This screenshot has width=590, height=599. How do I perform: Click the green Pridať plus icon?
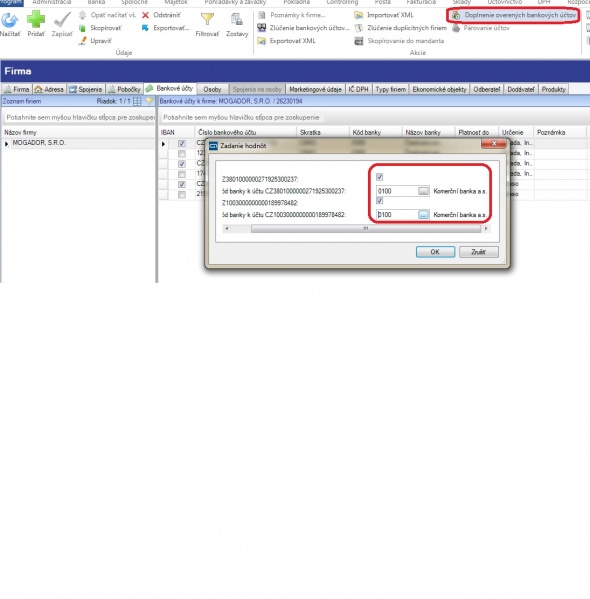click(36, 19)
